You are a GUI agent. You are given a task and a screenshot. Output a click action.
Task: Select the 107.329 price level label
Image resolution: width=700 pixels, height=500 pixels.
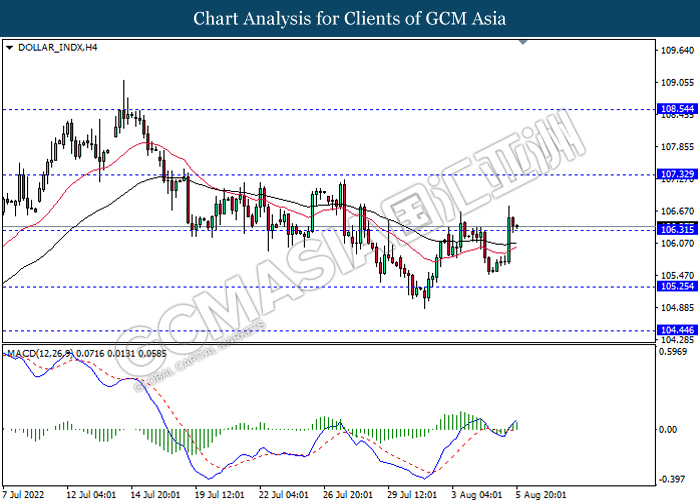[677, 175]
